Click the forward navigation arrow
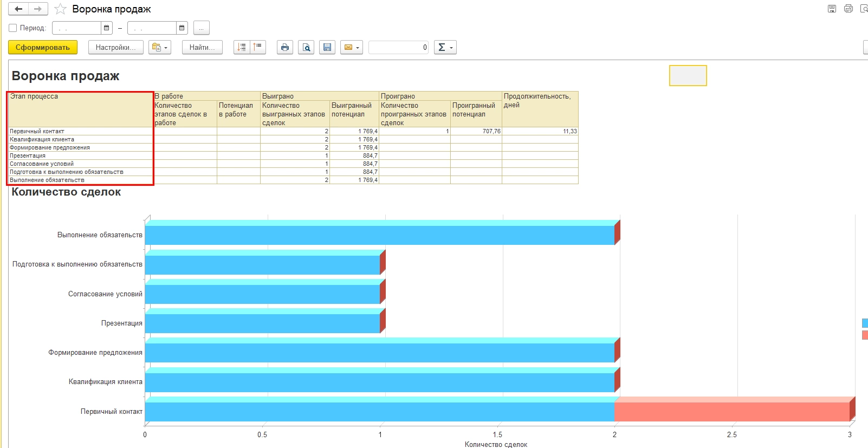Viewport: 868px width, 448px height. (x=37, y=9)
